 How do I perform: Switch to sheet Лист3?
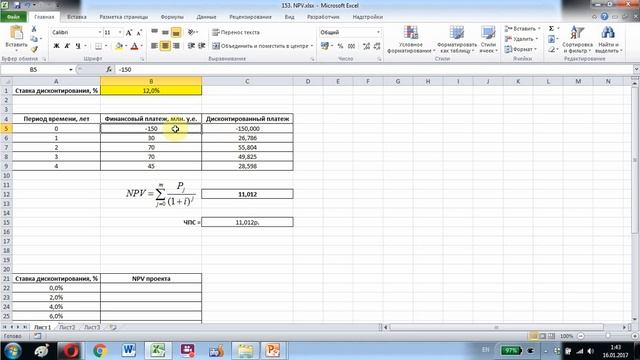[92, 327]
